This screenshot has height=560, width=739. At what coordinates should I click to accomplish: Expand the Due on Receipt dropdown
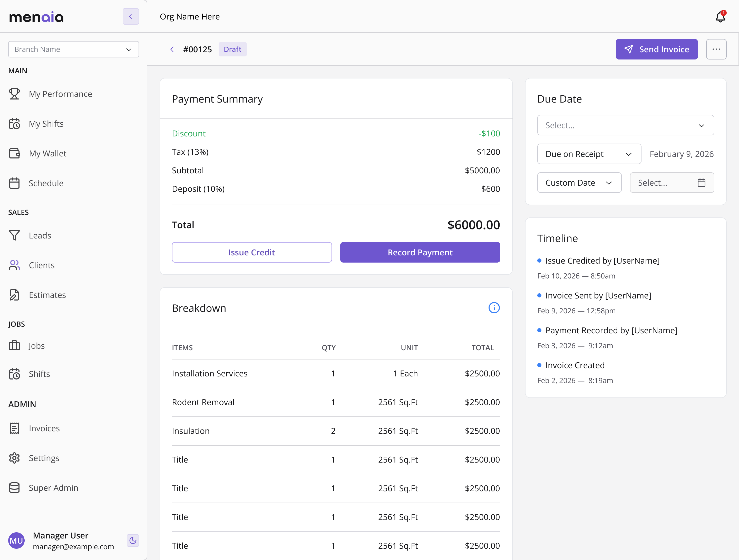point(589,154)
